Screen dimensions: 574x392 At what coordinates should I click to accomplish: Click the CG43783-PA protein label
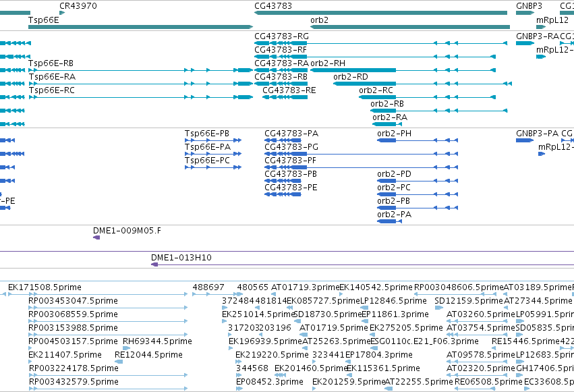tap(291, 134)
